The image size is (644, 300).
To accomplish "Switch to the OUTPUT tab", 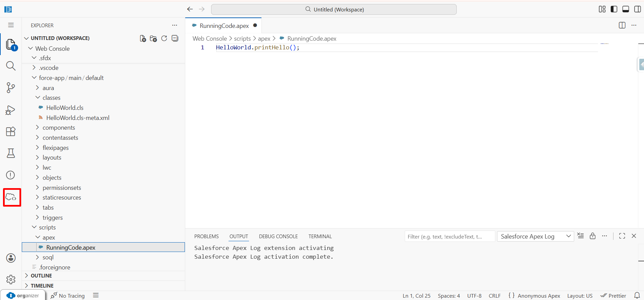I will click(239, 237).
